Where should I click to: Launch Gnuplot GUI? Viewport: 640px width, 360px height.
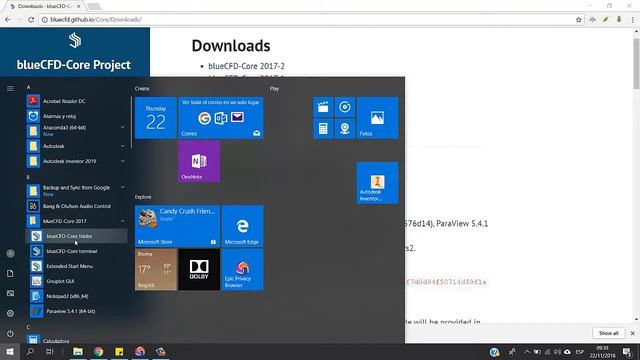(x=77, y=281)
